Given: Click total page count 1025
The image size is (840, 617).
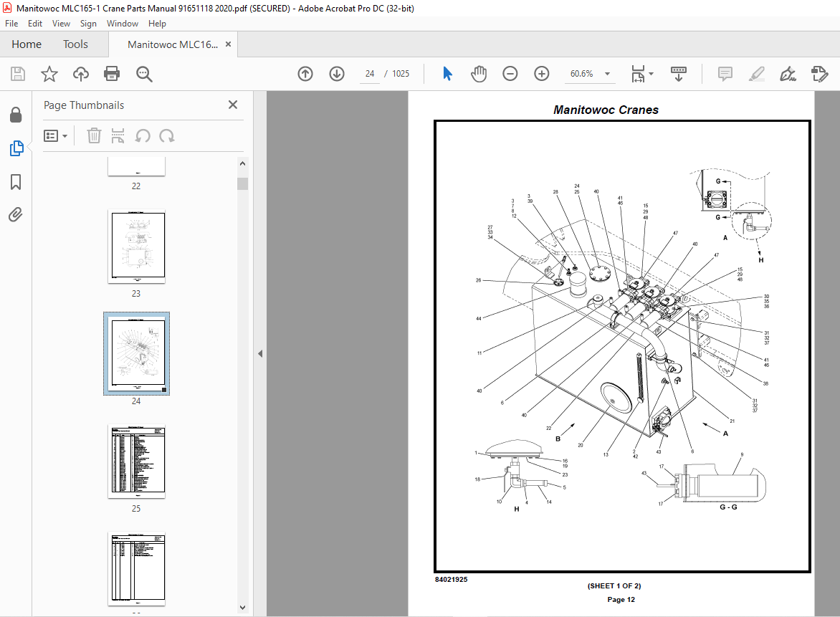Looking at the screenshot, I should tap(401, 74).
